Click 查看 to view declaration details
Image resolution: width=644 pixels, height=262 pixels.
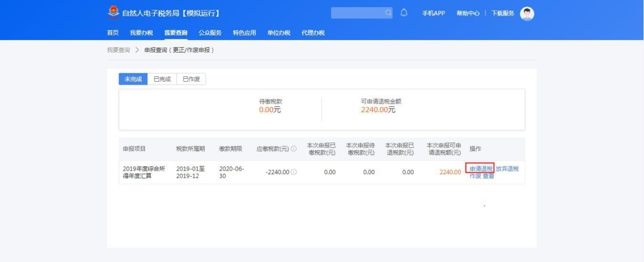coord(488,176)
